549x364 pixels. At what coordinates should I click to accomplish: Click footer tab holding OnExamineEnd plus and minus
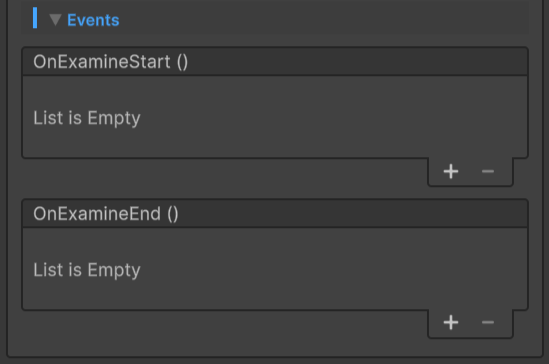470,323
